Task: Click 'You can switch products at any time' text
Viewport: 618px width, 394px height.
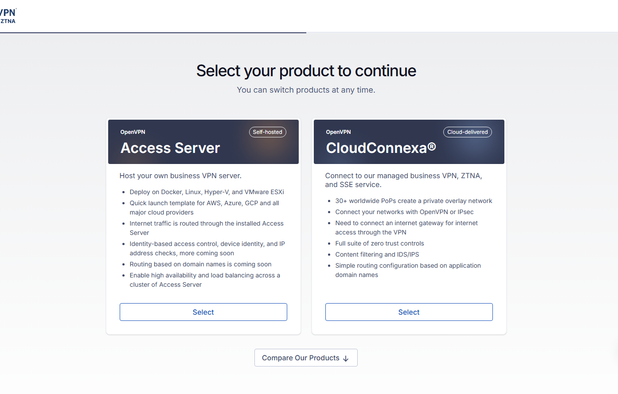Action: 306,90
